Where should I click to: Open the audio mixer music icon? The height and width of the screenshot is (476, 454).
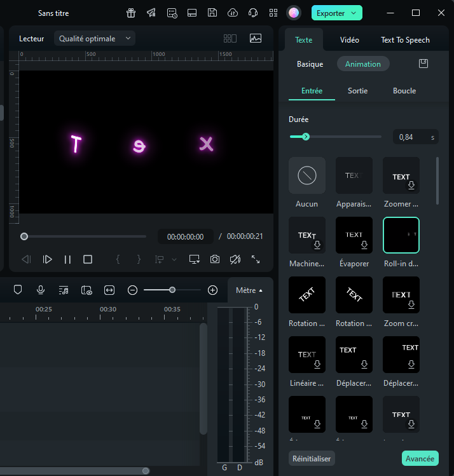[x=64, y=290]
